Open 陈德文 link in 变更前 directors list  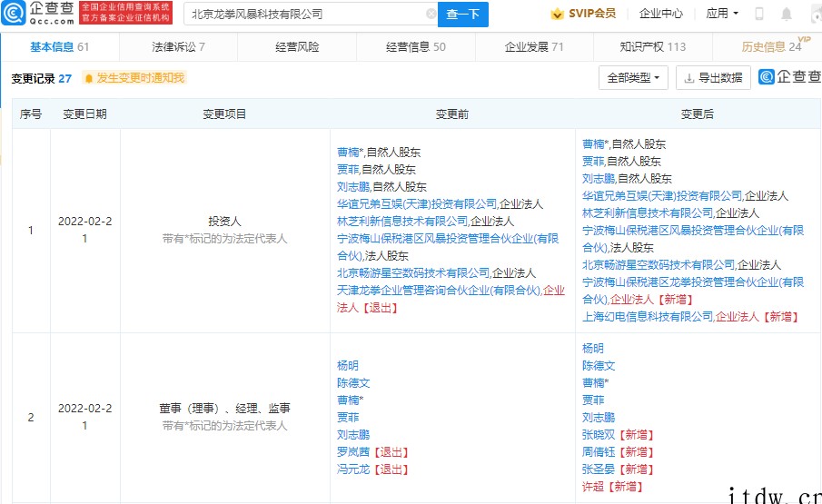[x=353, y=383]
